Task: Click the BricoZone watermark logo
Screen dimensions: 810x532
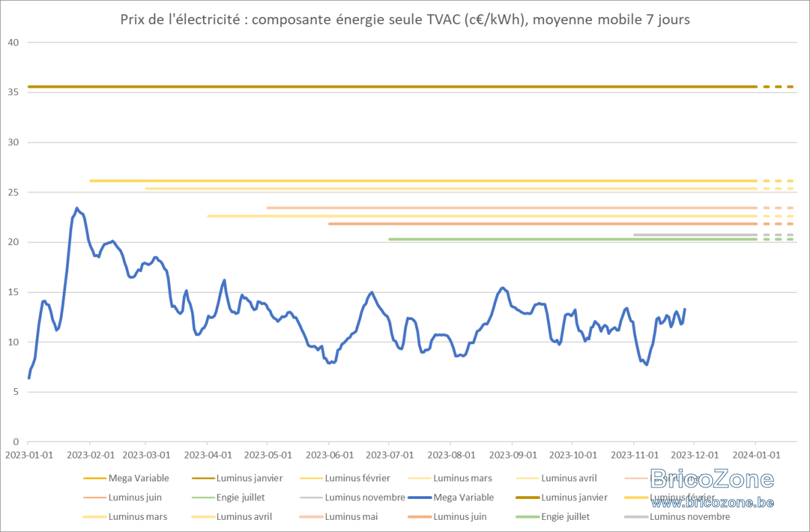Action: [711, 479]
